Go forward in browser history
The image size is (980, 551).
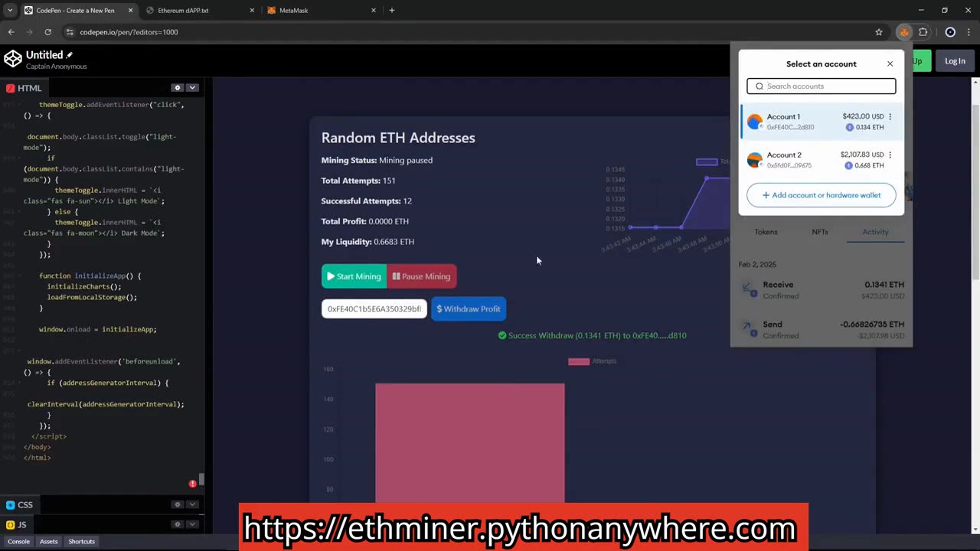[29, 32]
